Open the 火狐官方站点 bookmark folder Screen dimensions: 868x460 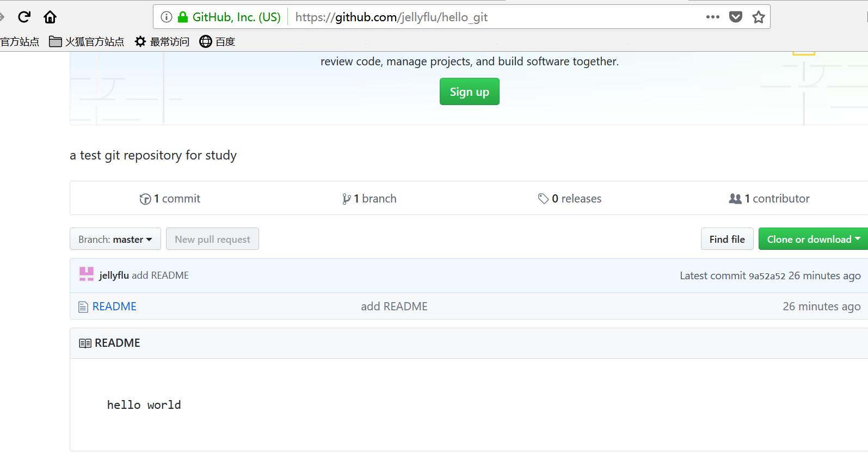[x=87, y=42]
